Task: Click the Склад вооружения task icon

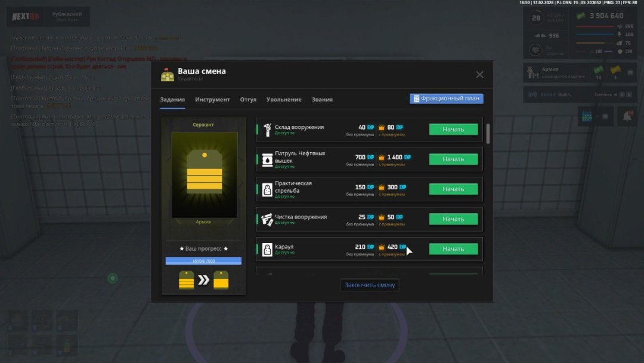Action: coord(267,130)
